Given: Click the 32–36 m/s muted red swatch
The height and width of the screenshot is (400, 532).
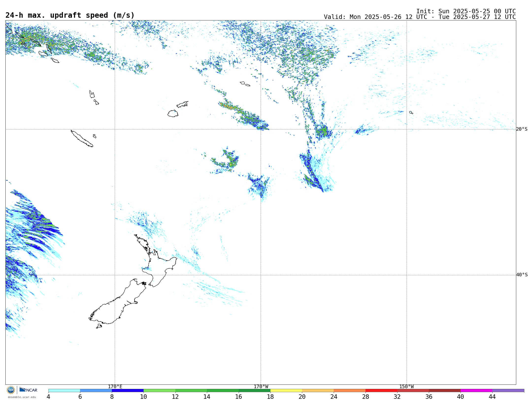Looking at the screenshot, I should click(x=413, y=391).
